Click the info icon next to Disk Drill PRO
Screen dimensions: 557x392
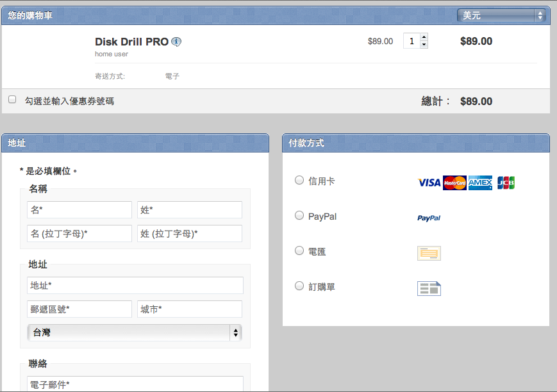point(176,42)
